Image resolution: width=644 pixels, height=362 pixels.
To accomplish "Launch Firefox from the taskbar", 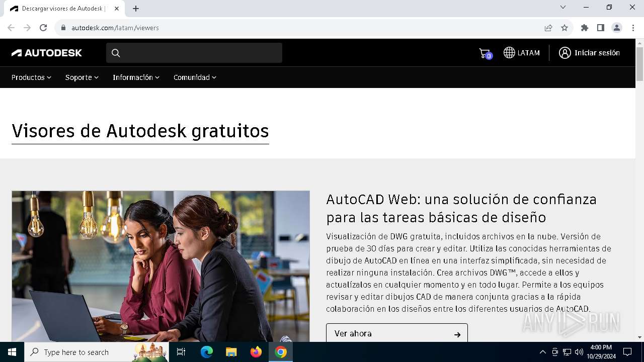I will click(256, 352).
